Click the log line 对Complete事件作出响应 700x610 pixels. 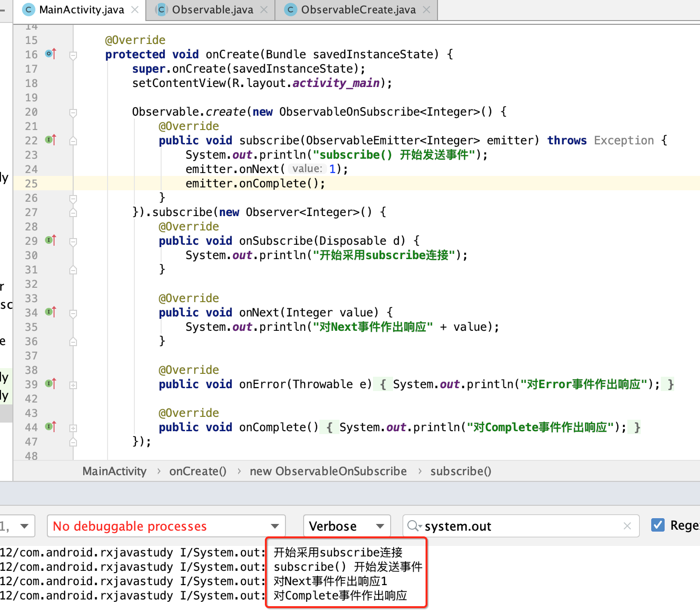coord(340,595)
